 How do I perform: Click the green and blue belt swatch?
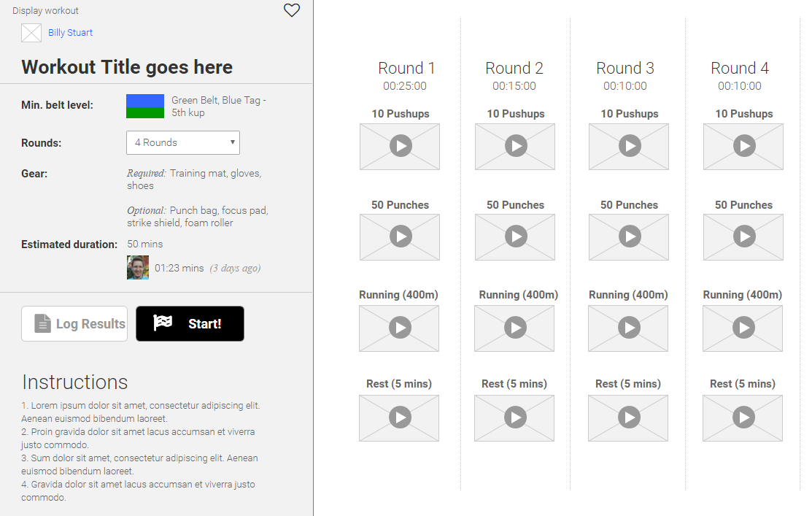[144, 107]
